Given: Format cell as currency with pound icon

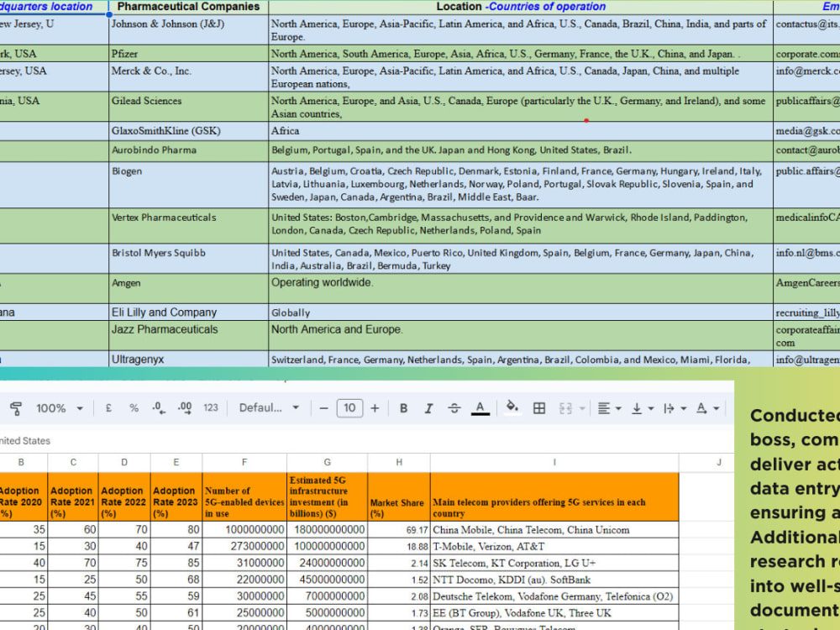Looking at the screenshot, I should tap(108, 408).
